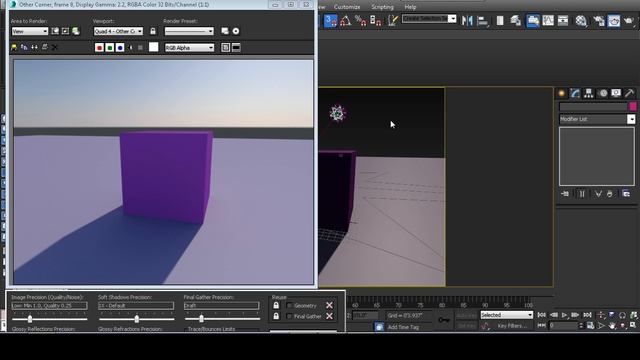Screen dimensions: 640x360
Task: Click the object name input field
Action: (x=593, y=107)
